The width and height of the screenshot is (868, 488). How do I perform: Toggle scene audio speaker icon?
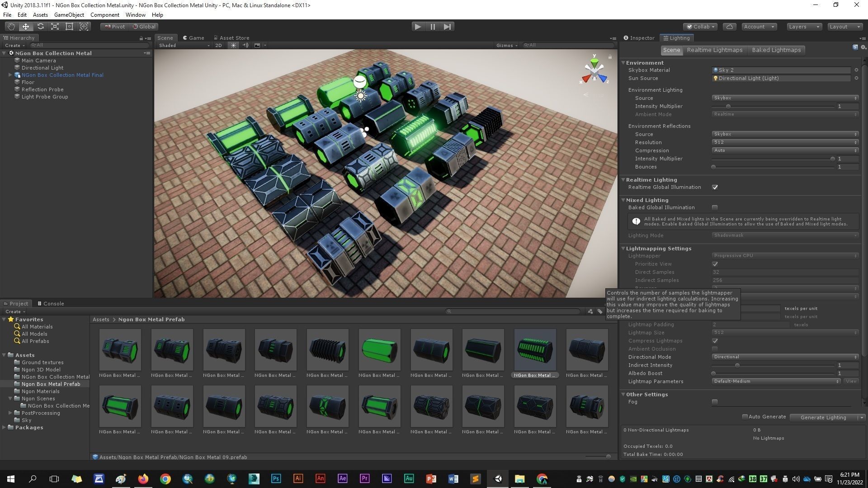(x=245, y=45)
